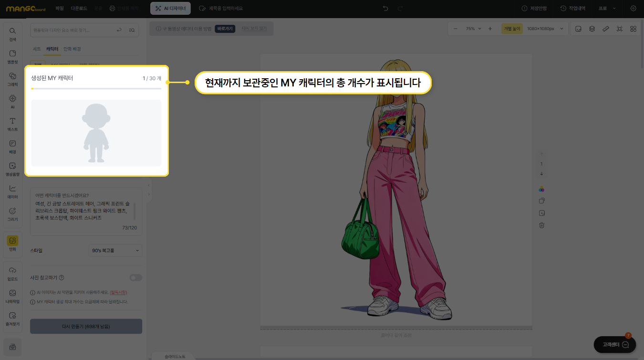644x360 pixels.
Task: Click the 업로드 upload icon
Action: 12,273
